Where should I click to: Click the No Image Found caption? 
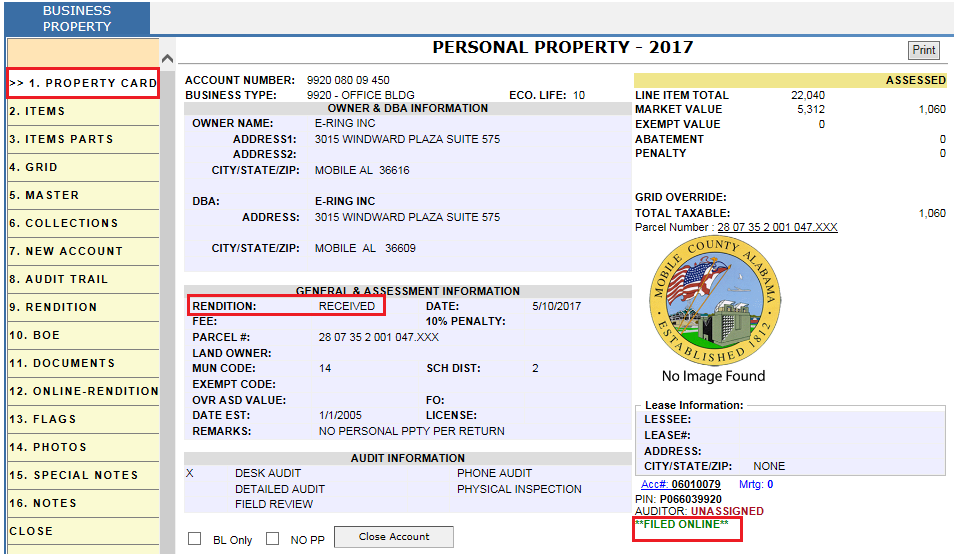(713, 376)
